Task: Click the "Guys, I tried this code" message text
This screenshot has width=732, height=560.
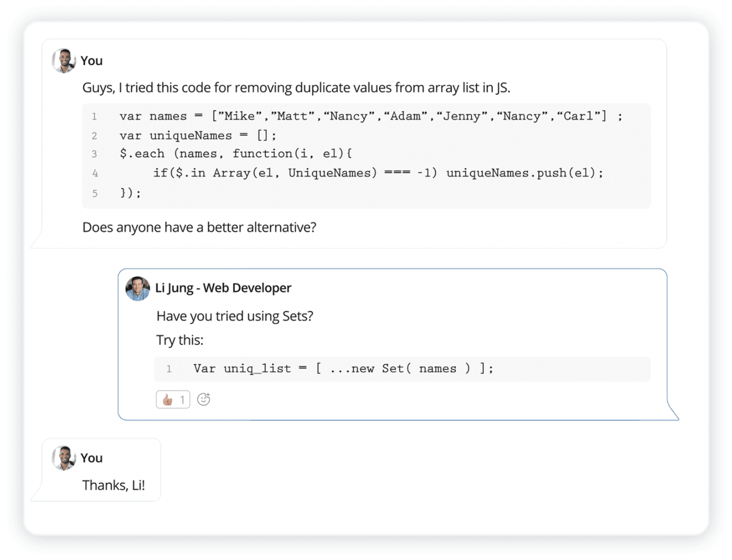Action: pos(296,87)
